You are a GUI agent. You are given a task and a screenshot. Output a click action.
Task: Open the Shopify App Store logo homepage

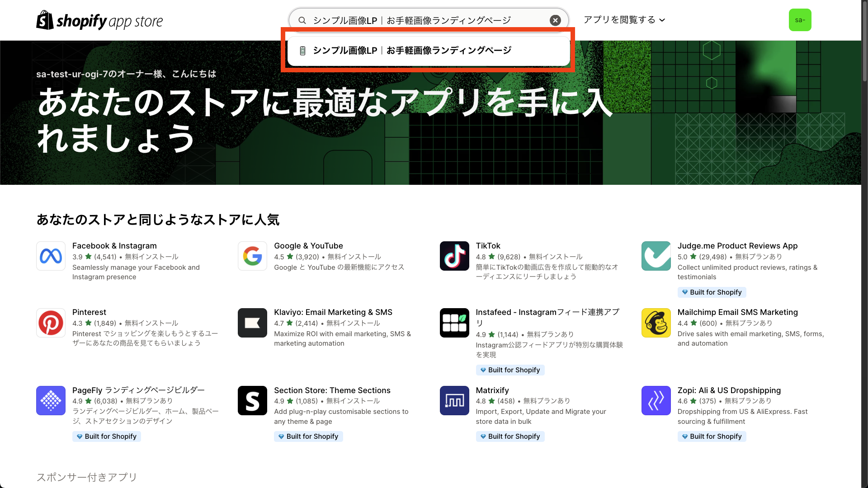pos(99,20)
